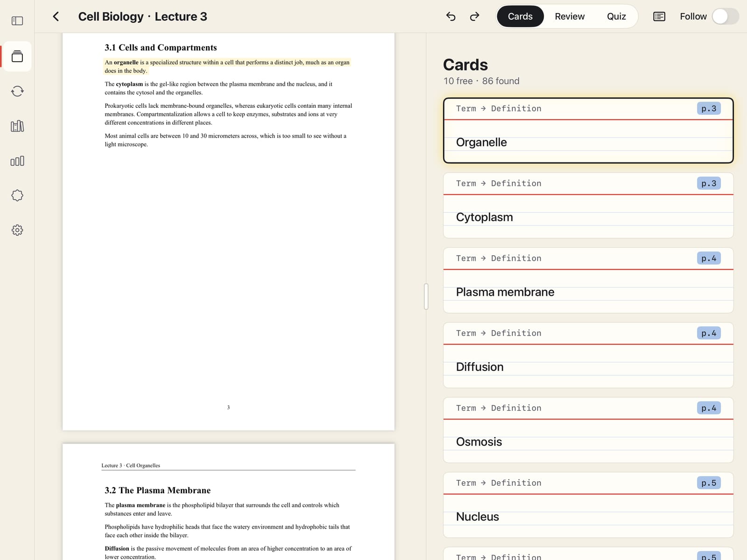Click the heading 3.2 The Plasma Membrane
The height and width of the screenshot is (560, 747).
coord(157,490)
